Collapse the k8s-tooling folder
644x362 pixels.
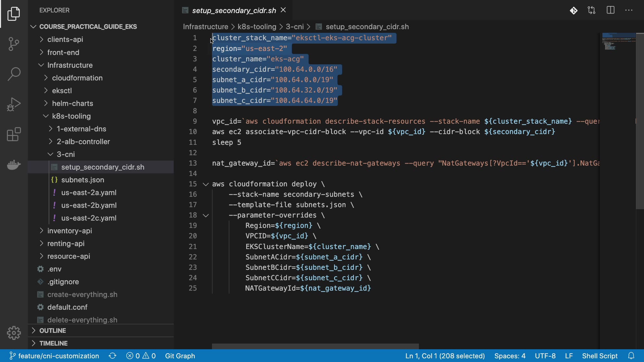71,116
